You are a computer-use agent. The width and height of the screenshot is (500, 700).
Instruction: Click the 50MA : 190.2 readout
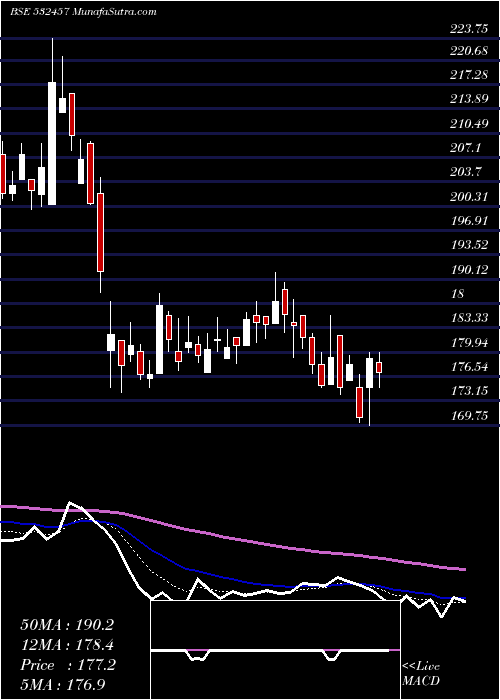(x=67, y=624)
